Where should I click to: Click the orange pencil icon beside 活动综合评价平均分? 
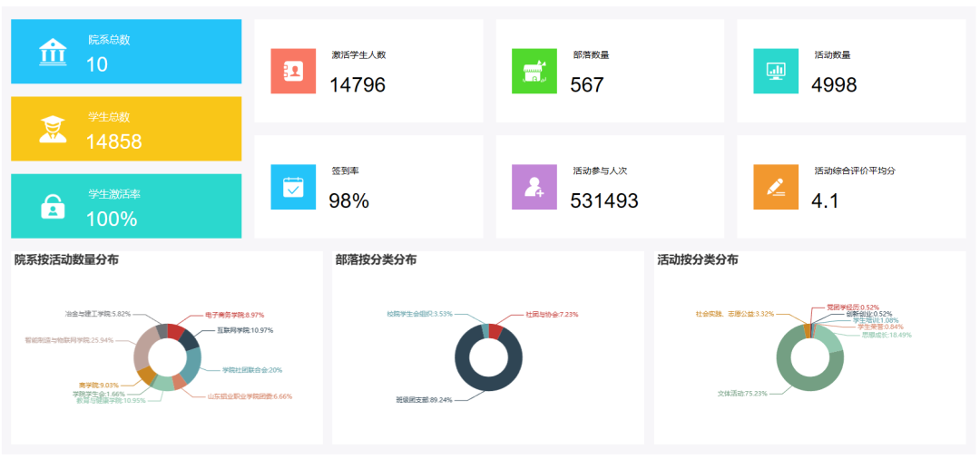776,187
